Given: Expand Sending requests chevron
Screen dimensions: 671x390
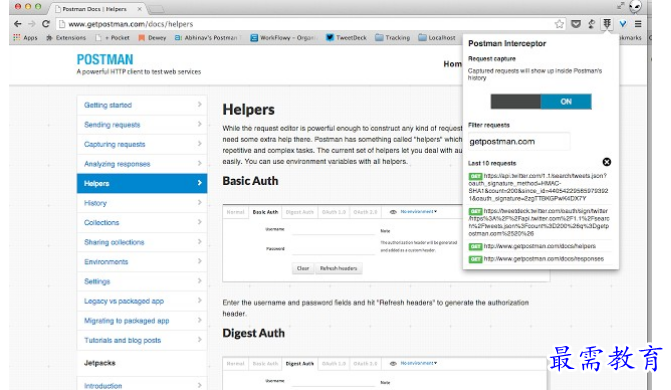Looking at the screenshot, I should click(x=199, y=124).
